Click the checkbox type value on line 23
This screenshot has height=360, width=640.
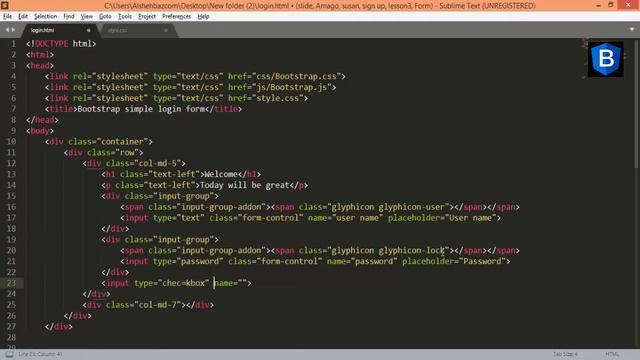[183, 283]
